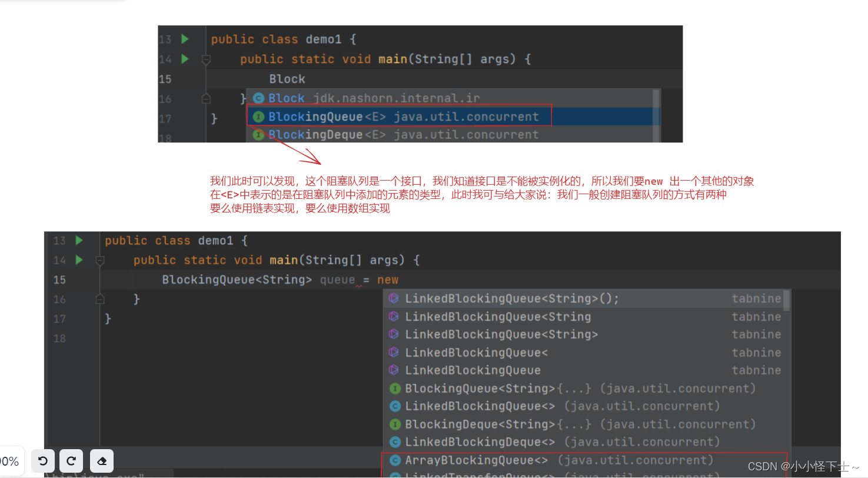The width and height of the screenshot is (868, 478).
Task: Click the lower completion popup scrollbar thumb
Action: [x=787, y=300]
